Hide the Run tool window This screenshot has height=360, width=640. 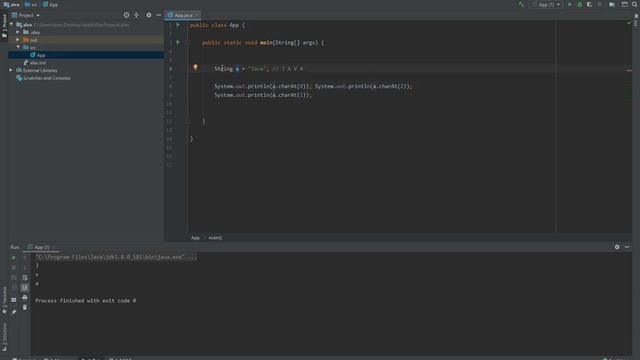tap(627, 247)
